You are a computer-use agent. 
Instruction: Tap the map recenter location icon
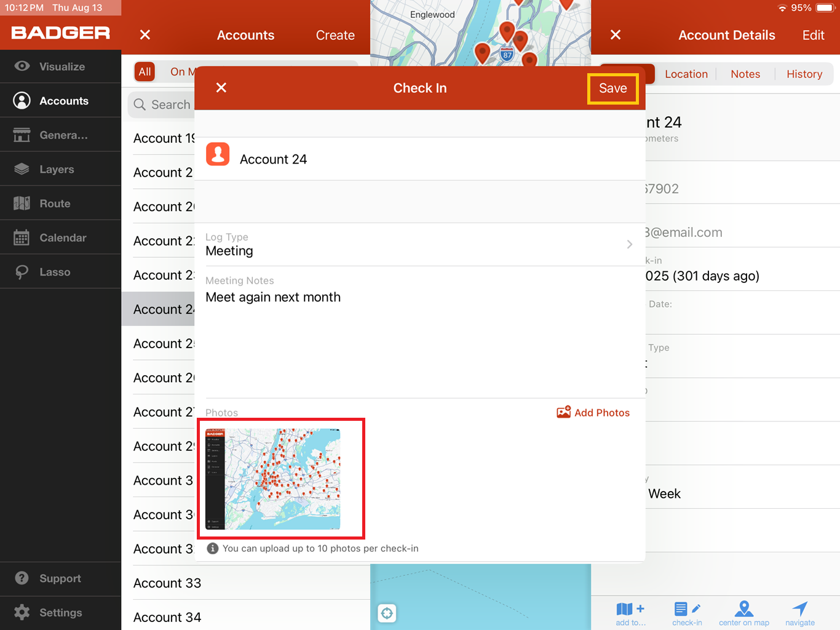[387, 613]
